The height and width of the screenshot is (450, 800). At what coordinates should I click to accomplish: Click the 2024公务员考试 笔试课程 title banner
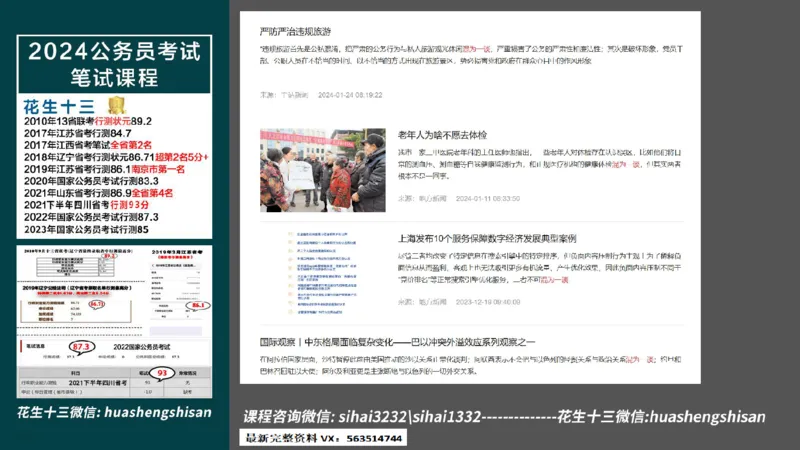pos(114,65)
